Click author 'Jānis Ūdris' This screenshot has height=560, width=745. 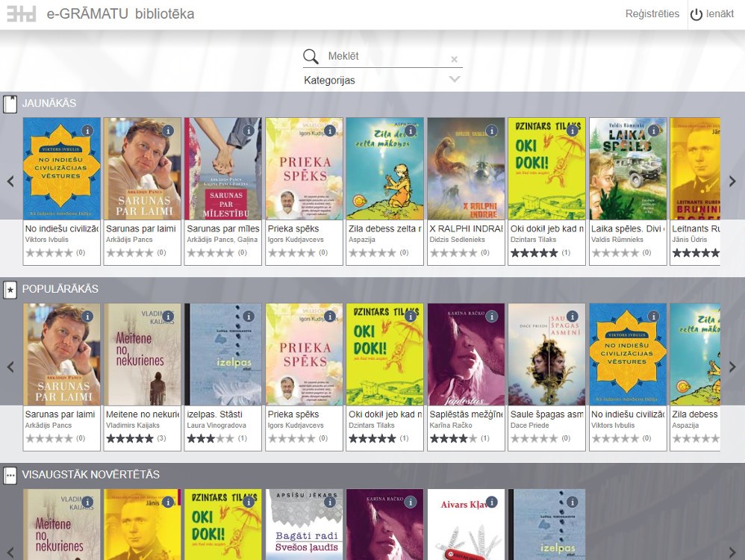coord(690,240)
